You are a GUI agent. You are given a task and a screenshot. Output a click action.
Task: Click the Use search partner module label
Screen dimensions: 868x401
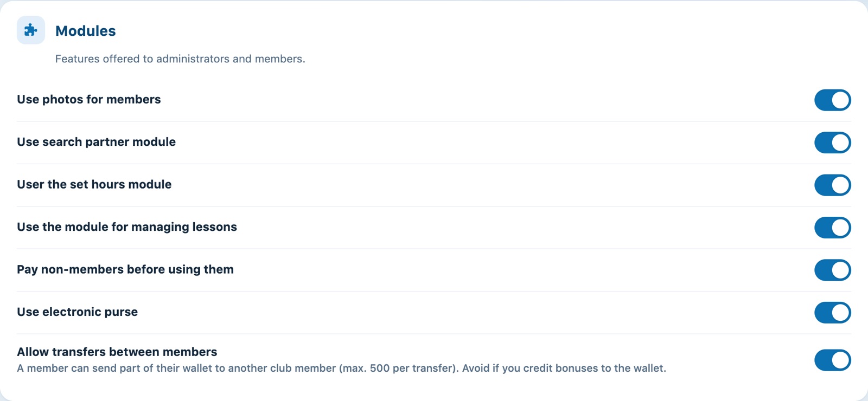[97, 142]
